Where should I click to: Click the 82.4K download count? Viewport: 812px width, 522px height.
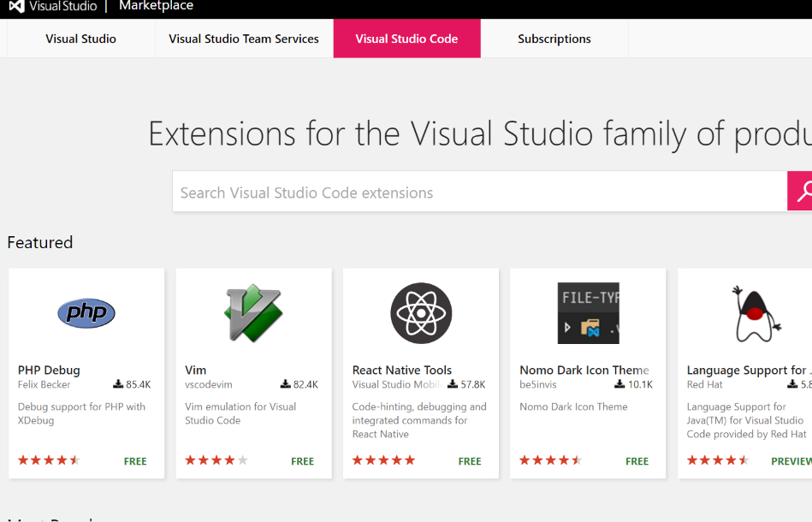pyautogui.click(x=305, y=384)
